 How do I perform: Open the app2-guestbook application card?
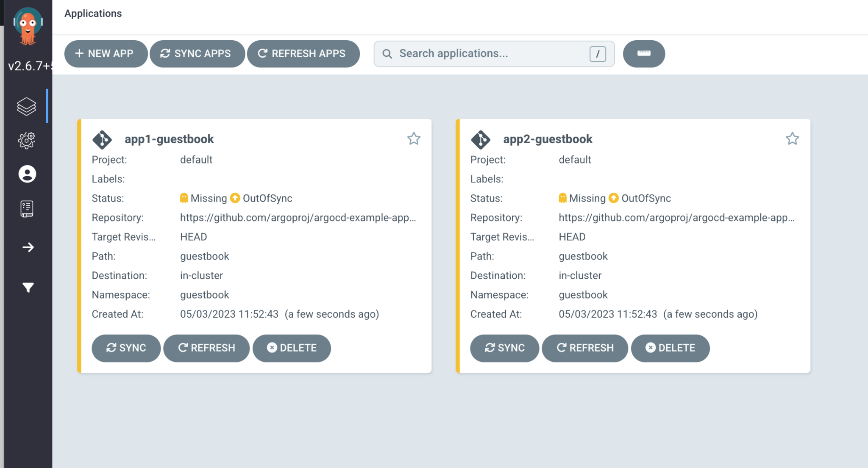point(548,139)
